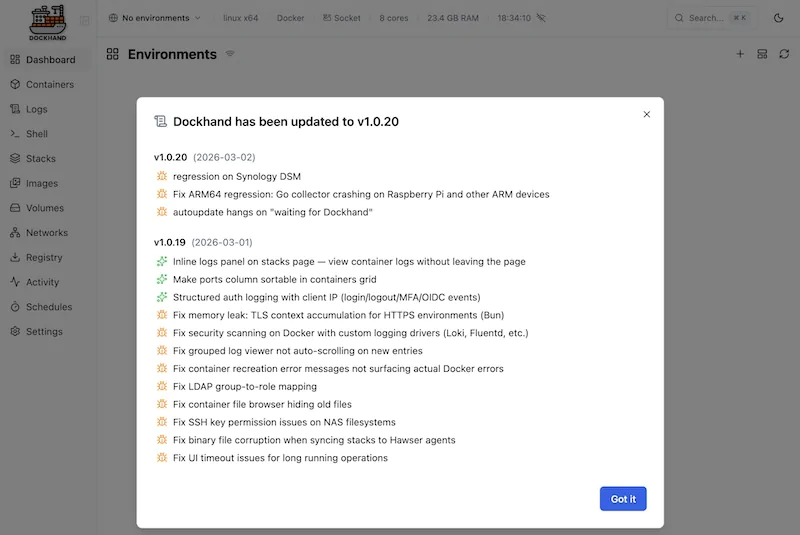The height and width of the screenshot is (535, 800).
Task: Open the No environments dropdown
Action: coord(155,18)
